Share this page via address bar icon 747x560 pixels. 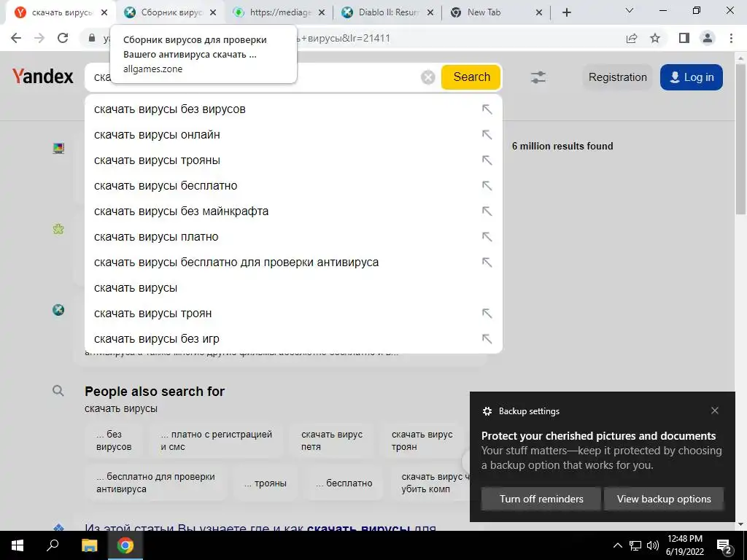click(632, 38)
